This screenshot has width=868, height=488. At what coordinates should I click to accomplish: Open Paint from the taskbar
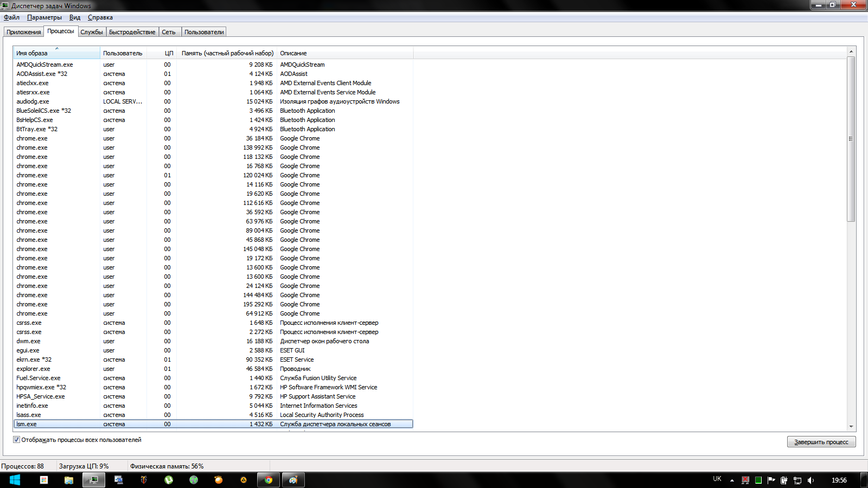click(293, 480)
